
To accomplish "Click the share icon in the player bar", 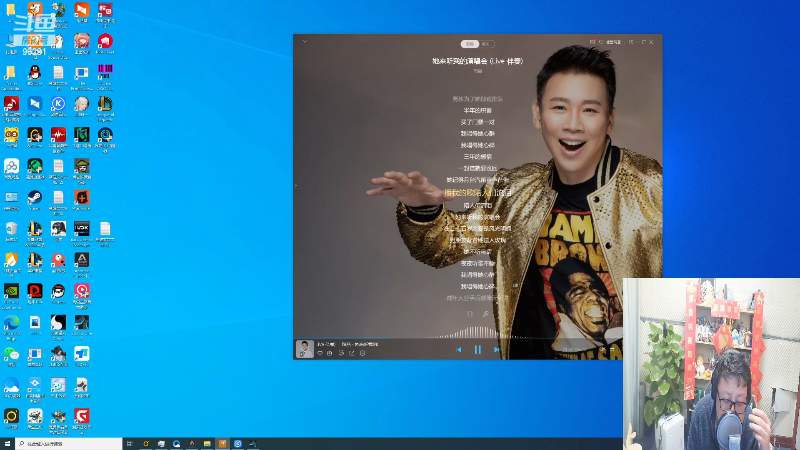I will click(x=352, y=353).
